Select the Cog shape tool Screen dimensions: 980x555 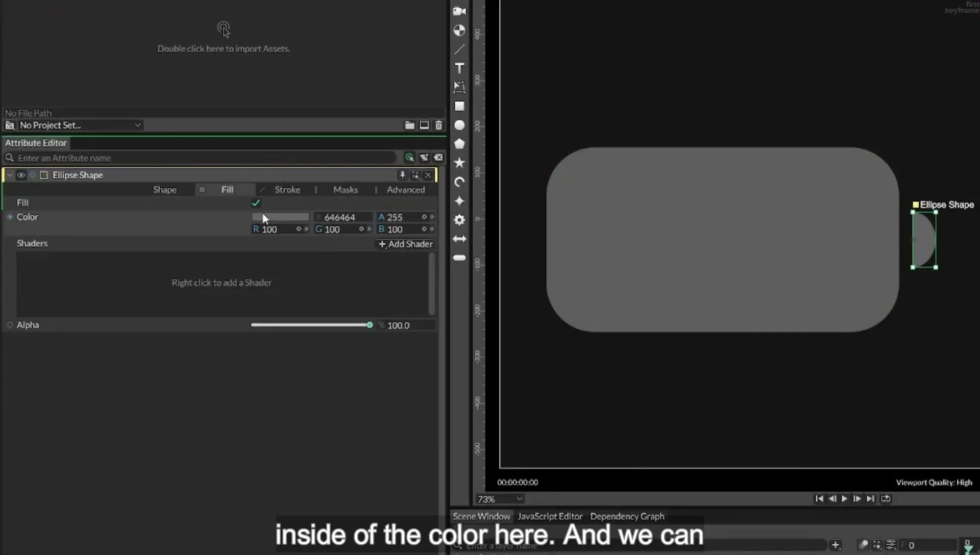click(x=459, y=220)
